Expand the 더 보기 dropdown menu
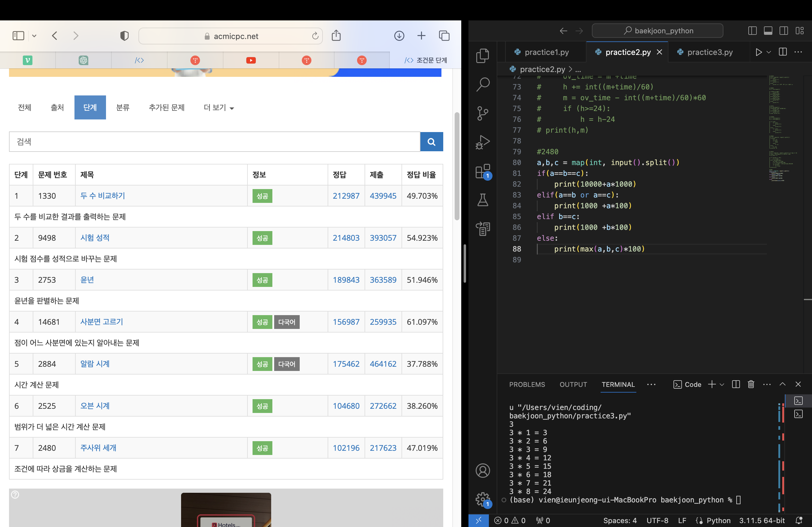The height and width of the screenshot is (527, 812). tap(219, 108)
